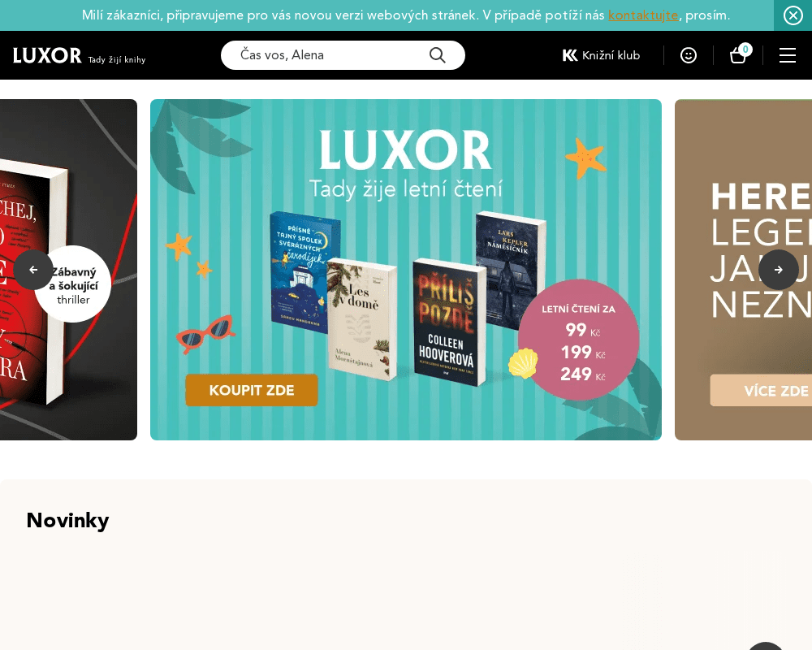Click the search magnifier icon
Image resolution: width=812 pixels, height=650 pixels.
[x=437, y=55]
